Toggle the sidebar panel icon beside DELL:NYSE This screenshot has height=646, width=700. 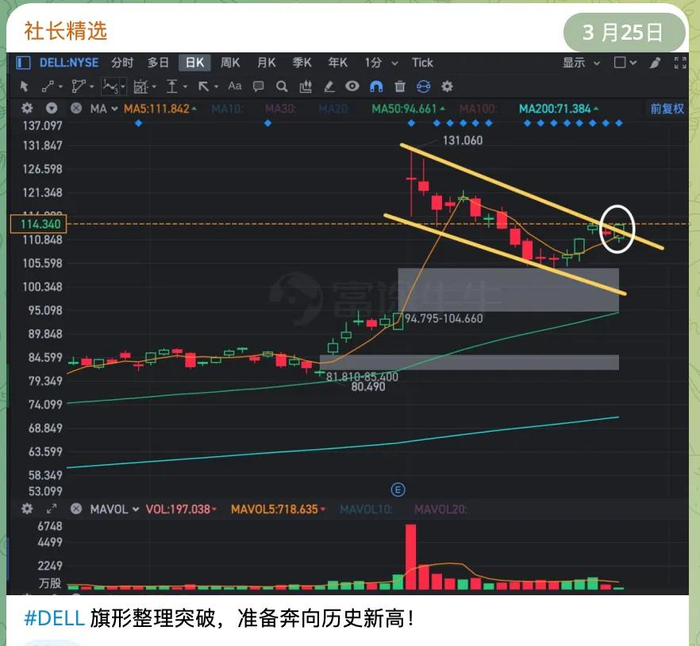23,63
